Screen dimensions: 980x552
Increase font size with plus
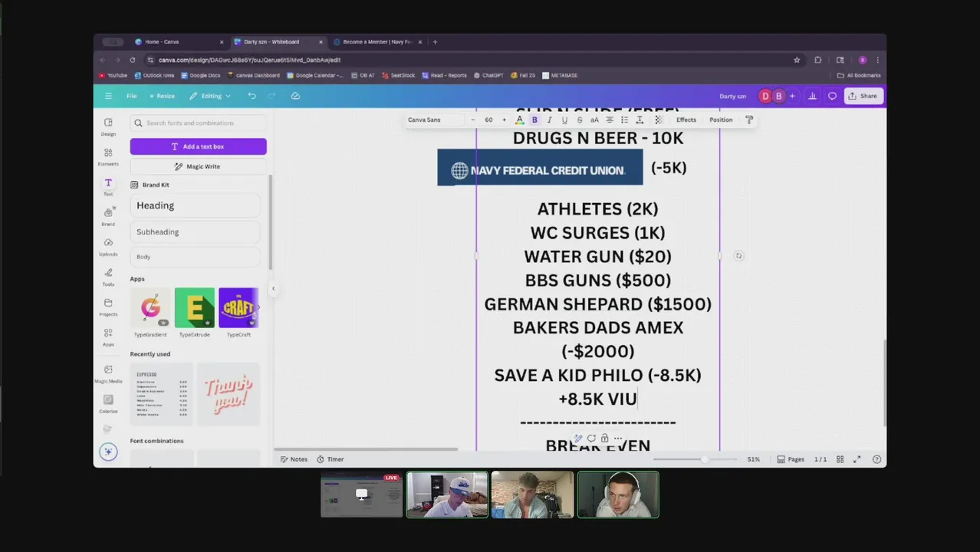click(x=504, y=120)
